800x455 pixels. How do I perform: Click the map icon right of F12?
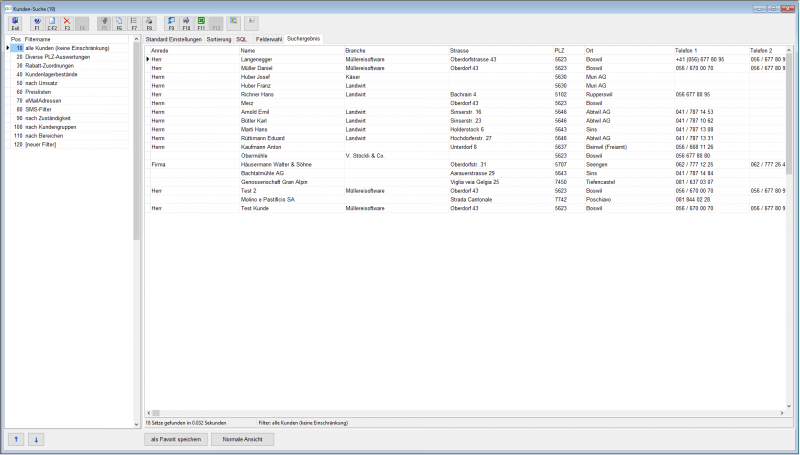coord(234,23)
